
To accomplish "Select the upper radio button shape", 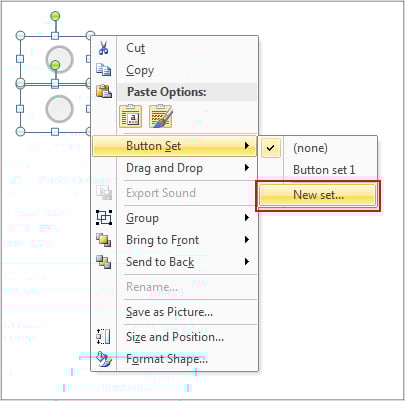I will 59,59.
